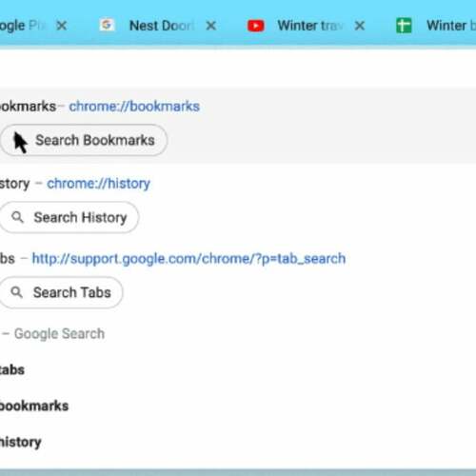The width and height of the screenshot is (476, 476).
Task: Switch to the Winter travel YouTube tab
Action: [307, 26]
